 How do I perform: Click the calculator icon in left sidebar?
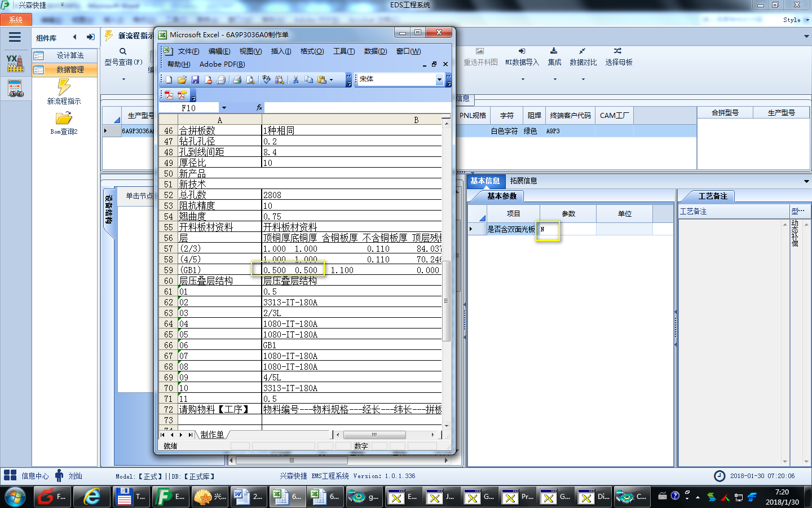coord(15,89)
